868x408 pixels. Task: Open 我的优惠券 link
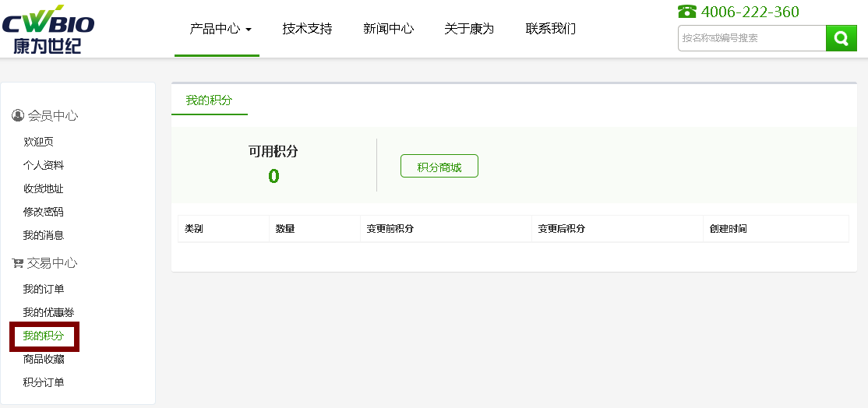coord(48,313)
